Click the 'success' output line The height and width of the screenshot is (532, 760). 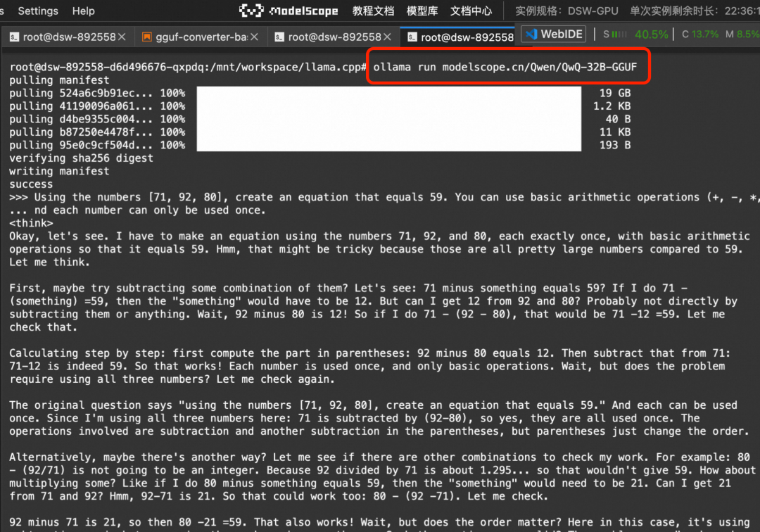31,184
